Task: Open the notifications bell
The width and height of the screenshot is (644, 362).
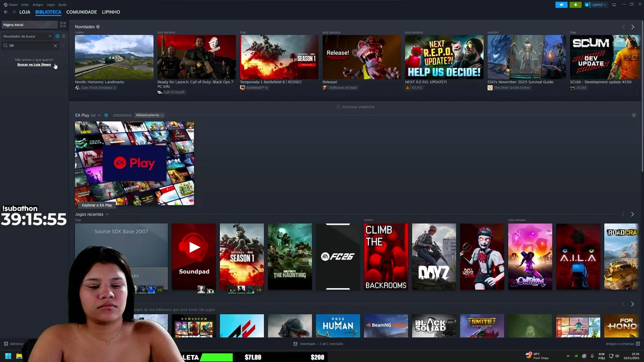Action: (x=576, y=5)
